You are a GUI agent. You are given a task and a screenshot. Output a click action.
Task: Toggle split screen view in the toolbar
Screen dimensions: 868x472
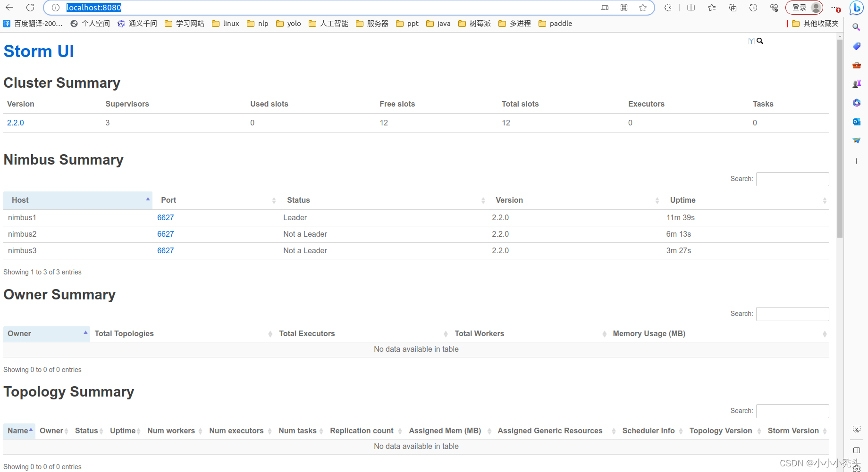(x=691, y=8)
